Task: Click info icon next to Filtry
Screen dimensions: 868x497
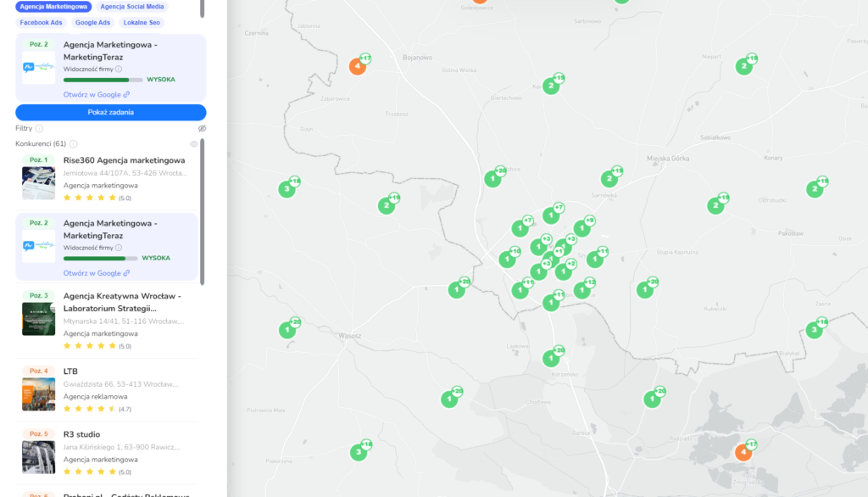Action: coord(40,129)
